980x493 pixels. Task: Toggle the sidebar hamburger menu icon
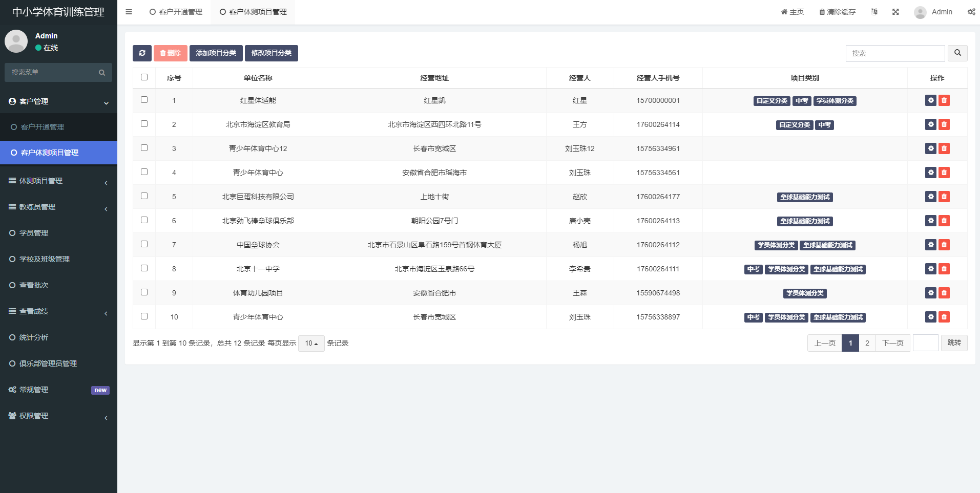(129, 12)
